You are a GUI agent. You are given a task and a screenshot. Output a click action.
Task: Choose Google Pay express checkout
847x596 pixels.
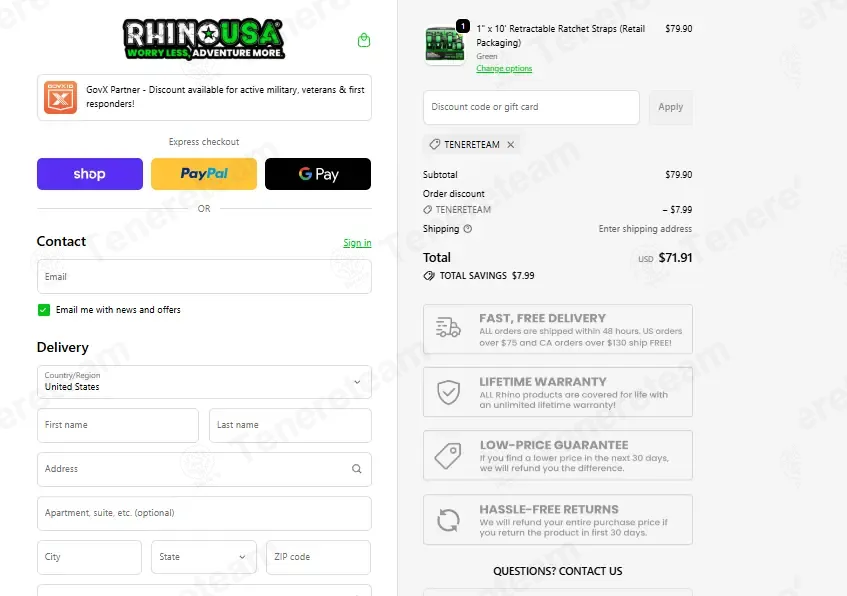click(x=318, y=174)
